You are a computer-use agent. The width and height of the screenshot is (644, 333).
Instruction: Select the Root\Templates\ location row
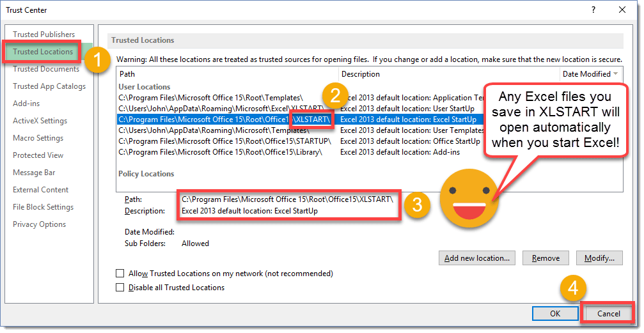pos(210,98)
